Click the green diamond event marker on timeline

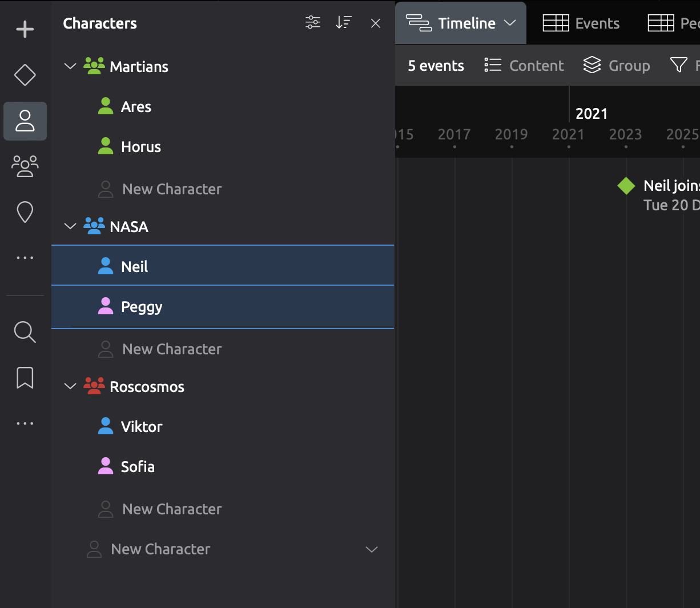coord(626,186)
